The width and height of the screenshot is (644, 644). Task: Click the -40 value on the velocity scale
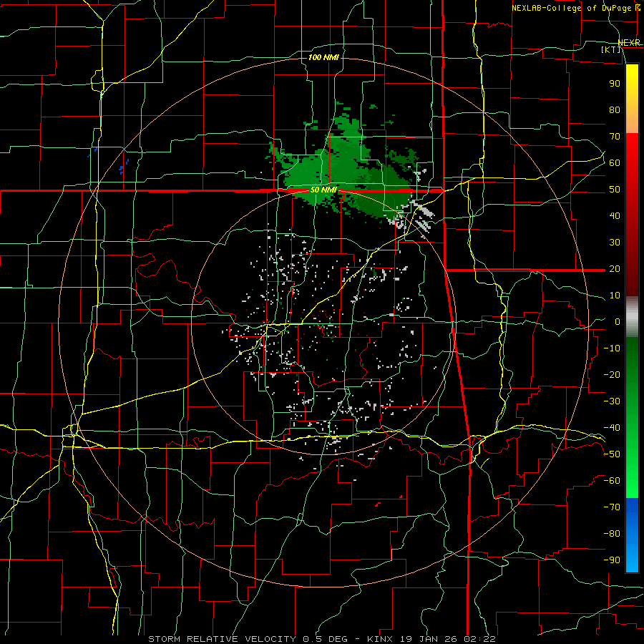click(x=612, y=428)
